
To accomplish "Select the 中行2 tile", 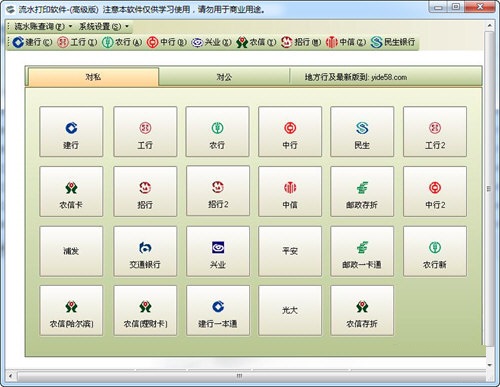I will pyautogui.click(x=435, y=191).
